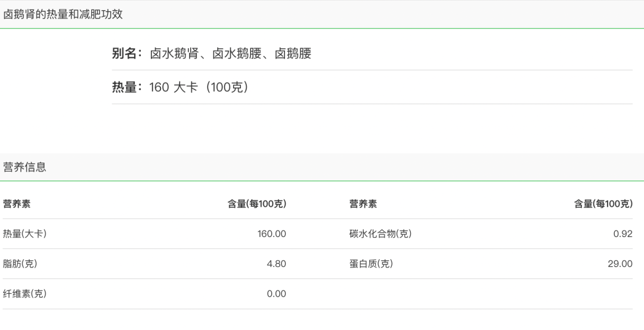This screenshot has height=330, width=644.
Task: Select the 碳水化合物(克) row label
Action: pos(380,234)
